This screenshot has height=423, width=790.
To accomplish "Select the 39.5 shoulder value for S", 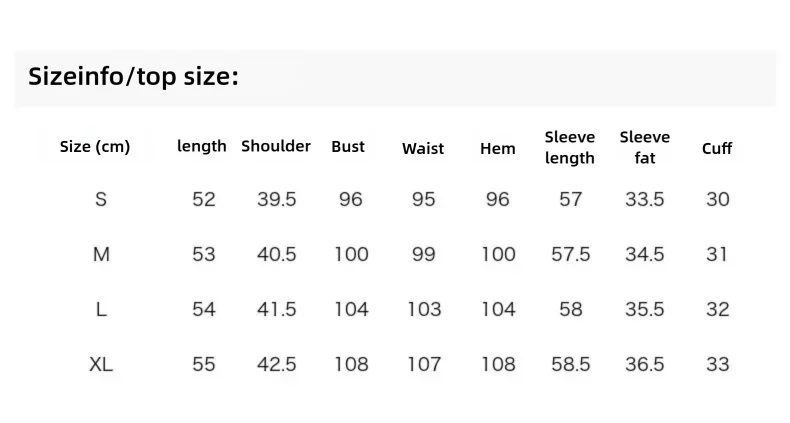I will pos(277,199).
